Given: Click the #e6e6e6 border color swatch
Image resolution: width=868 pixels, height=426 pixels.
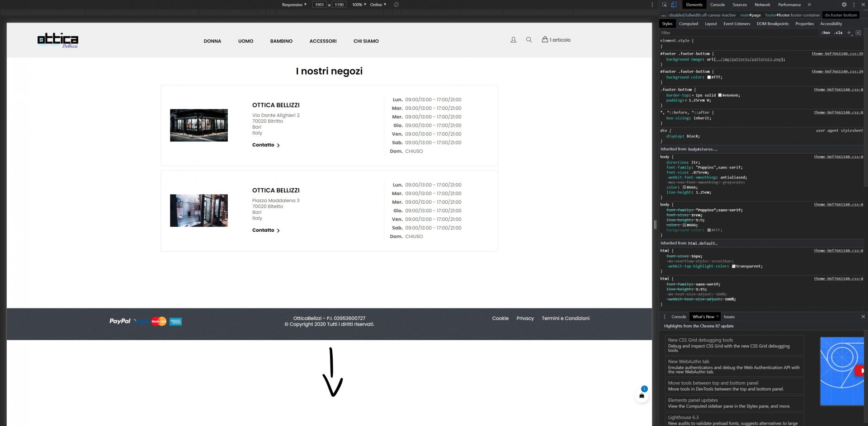Looking at the screenshot, I should coord(720,95).
